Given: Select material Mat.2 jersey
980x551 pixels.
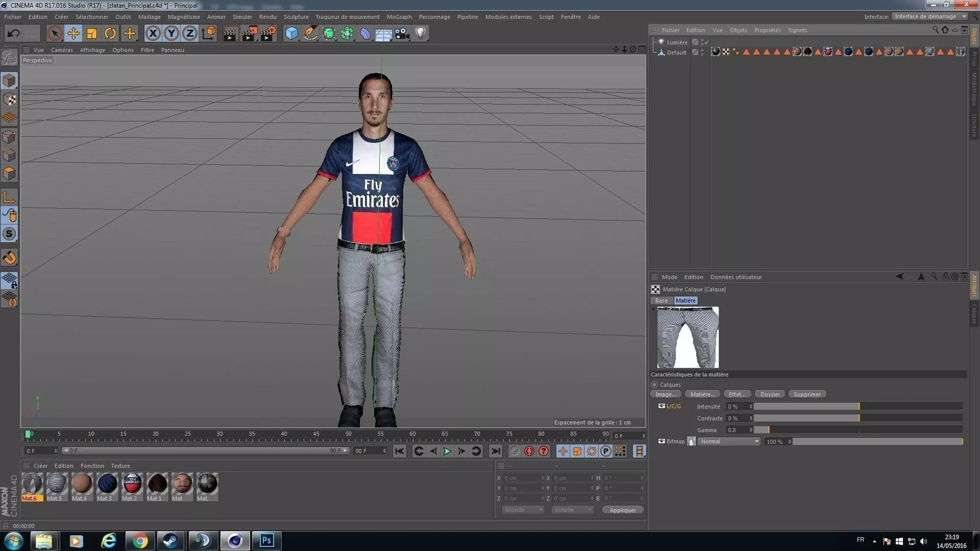Looking at the screenshot, I should coord(132,487).
